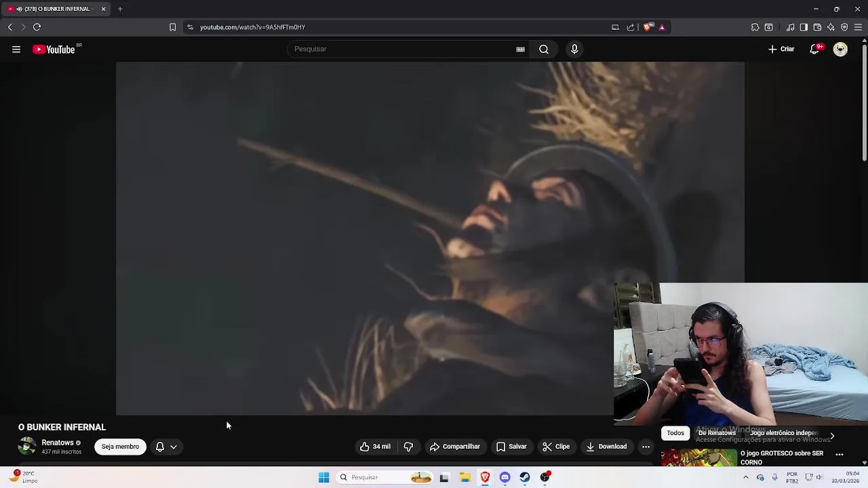Click the Windows taskbar Pesquisar box

pyautogui.click(x=384, y=477)
